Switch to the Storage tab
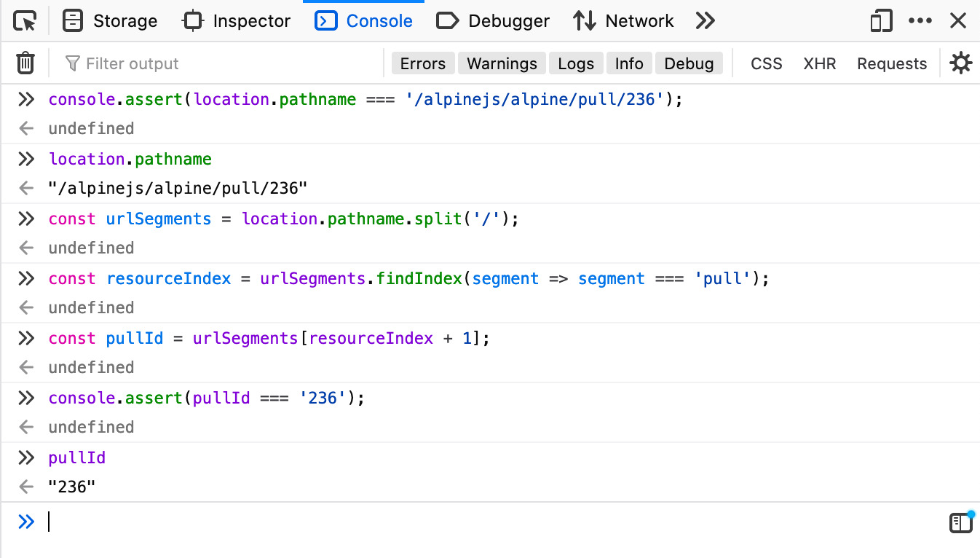Image resolution: width=980 pixels, height=558 pixels. (110, 21)
